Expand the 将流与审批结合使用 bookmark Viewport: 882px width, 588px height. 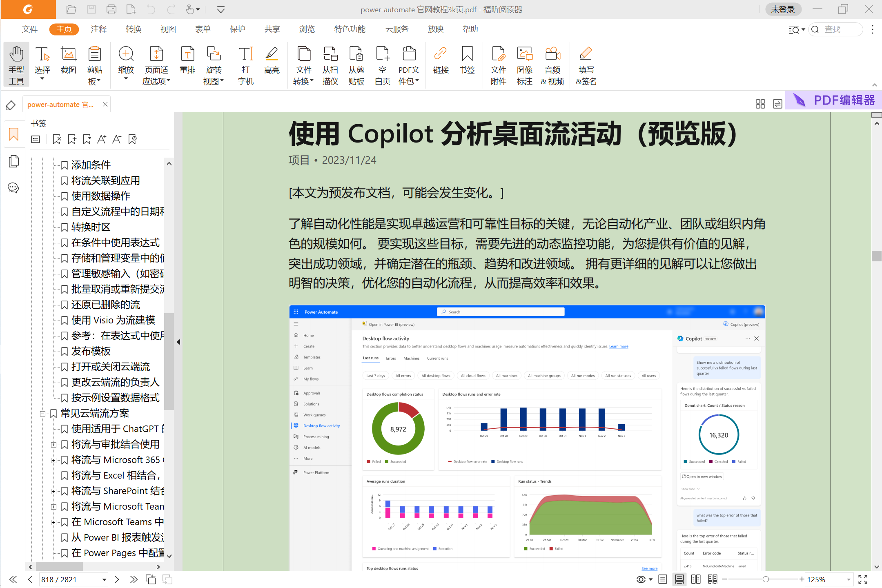tap(53, 445)
